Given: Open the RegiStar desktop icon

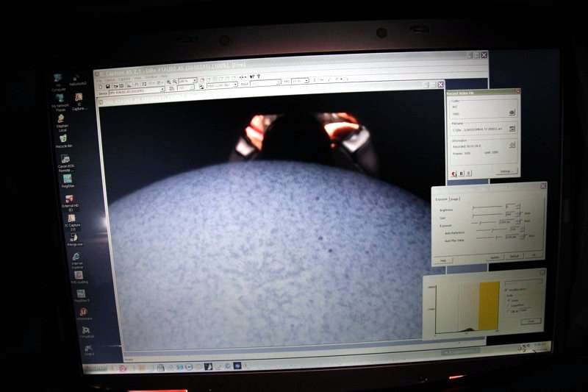Looking at the screenshot, I should 68,181.
